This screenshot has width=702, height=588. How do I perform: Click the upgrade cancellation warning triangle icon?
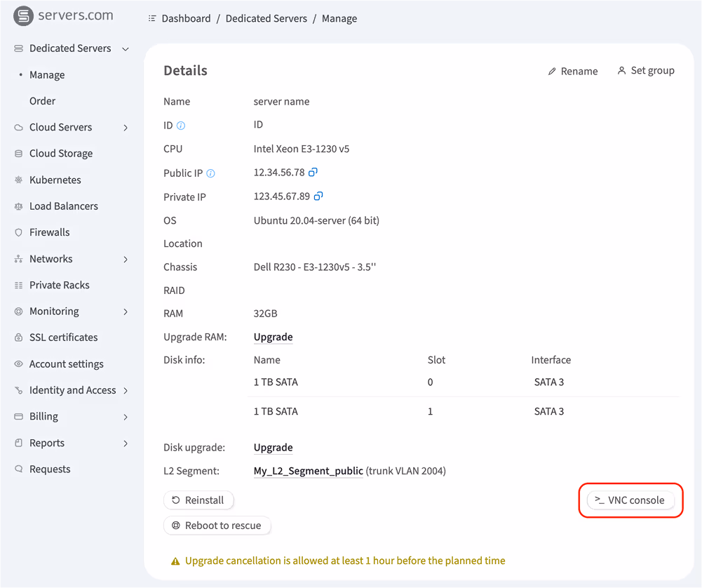pyautogui.click(x=175, y=561)
